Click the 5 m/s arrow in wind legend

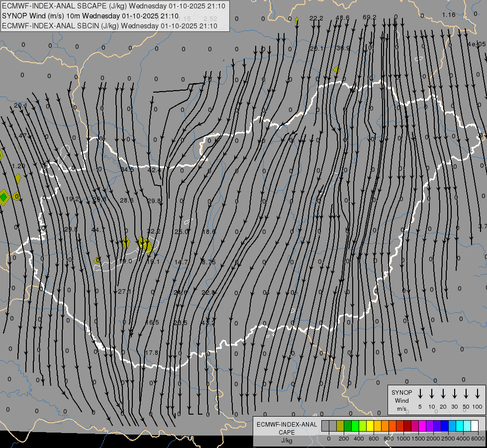(x=420, y=394)
